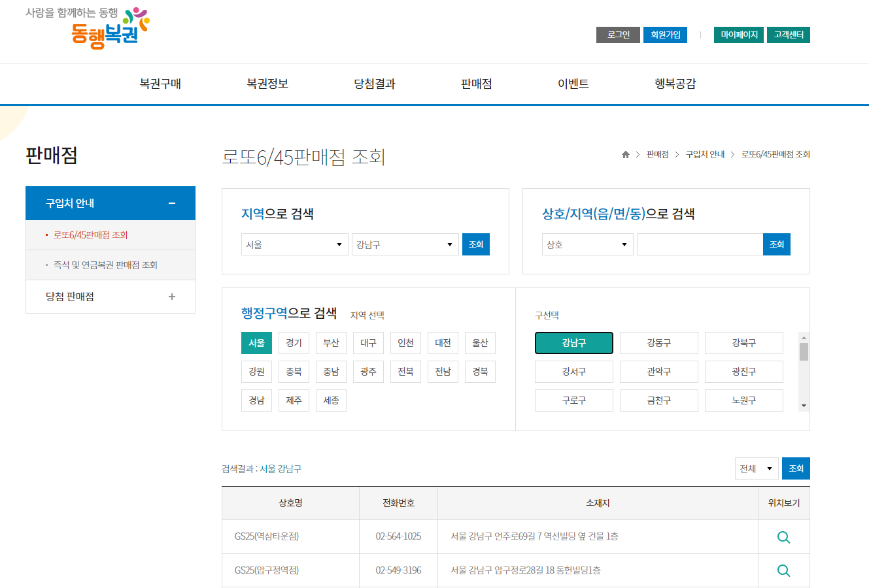This screenshot has width=869, height=588.
Task: Open the 강남구 district dropdown
Action: coord(405,244)
